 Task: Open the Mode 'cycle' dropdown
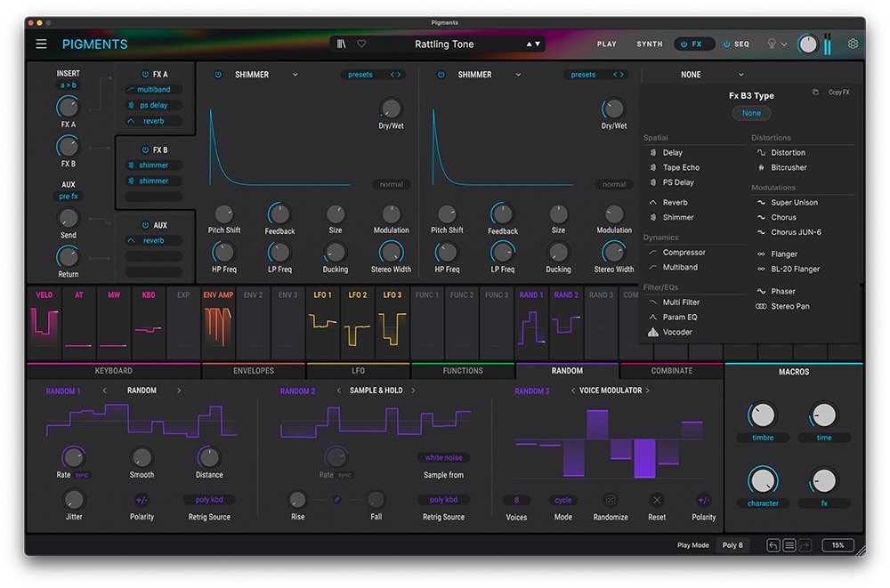pos(563,500)
